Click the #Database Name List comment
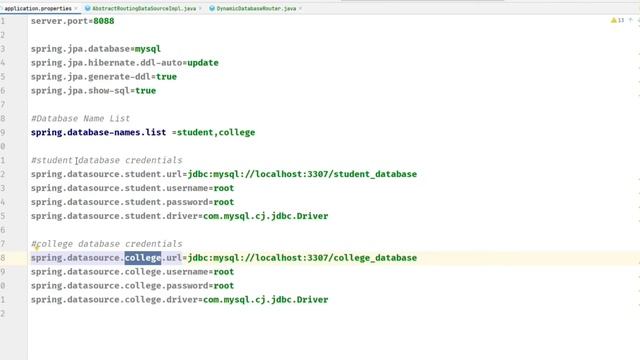The height and width of the screenshot is (360, 640). [x=80, y=118]
